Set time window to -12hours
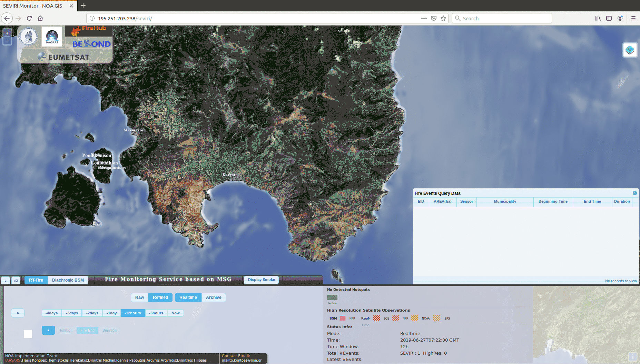640x364 pixels. [133, 313]
